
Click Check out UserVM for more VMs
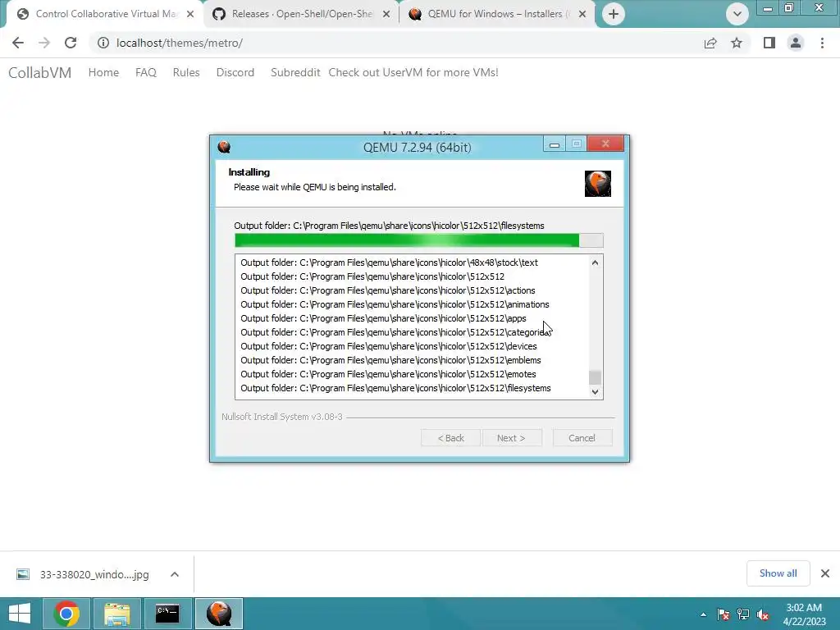tap(413, 72)
